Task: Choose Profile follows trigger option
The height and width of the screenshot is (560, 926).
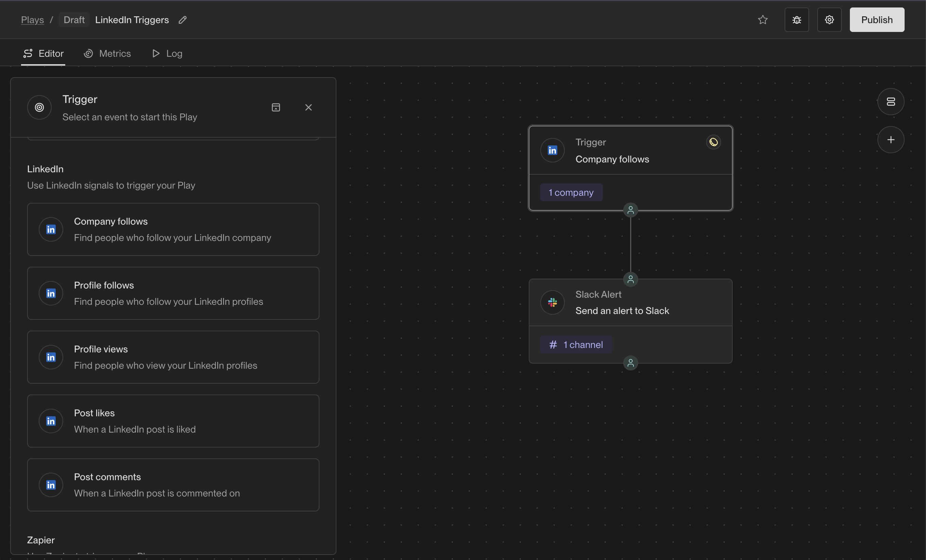Action: pos(173,293)
